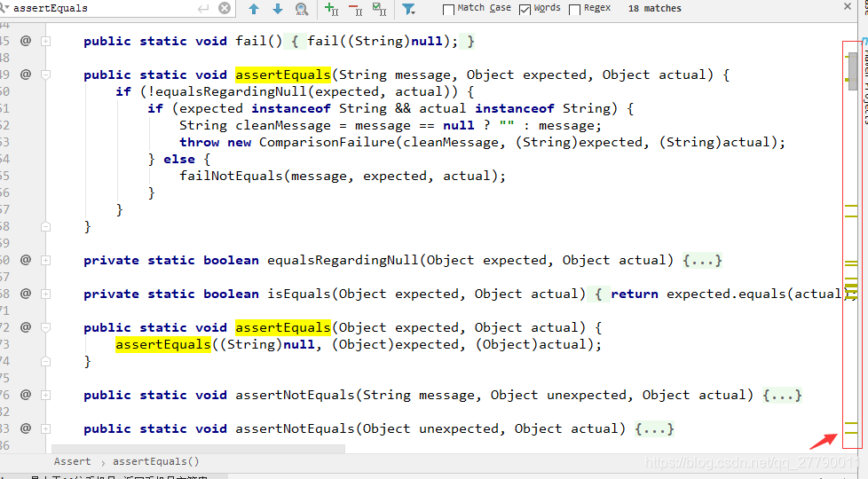Clear the search text with the X icon

tap(225, 8)
